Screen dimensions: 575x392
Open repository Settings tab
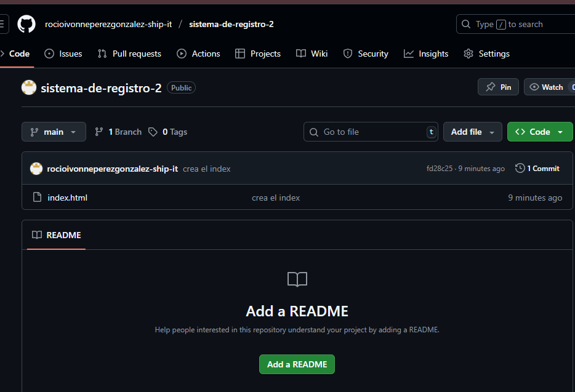(x=486, y=54)
